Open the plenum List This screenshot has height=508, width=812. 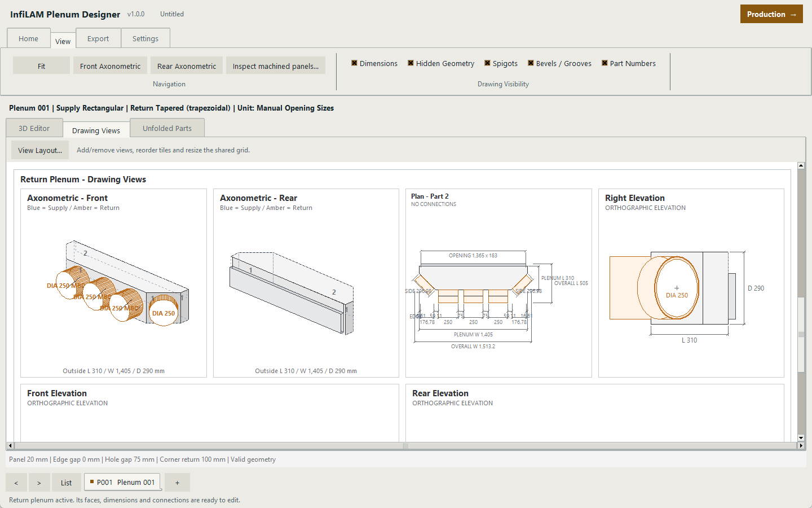[x=67, y=483]
